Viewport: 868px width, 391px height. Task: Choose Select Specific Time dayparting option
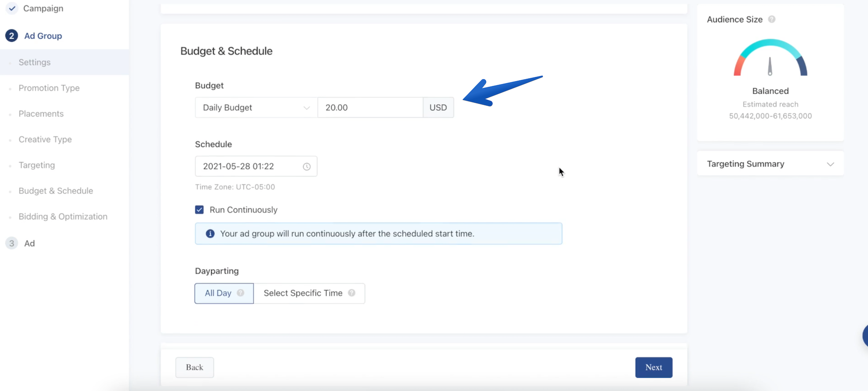point(303,293)
